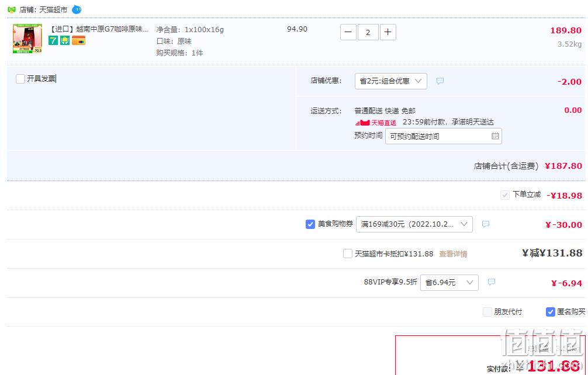588x375 pixels.
Task: Tick the 开具发票 invoice checkbox
Action: point(20,79)
